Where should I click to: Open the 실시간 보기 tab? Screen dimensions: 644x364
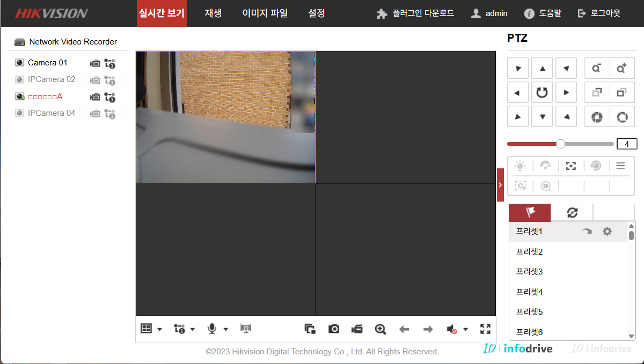[x=162, y=13]
